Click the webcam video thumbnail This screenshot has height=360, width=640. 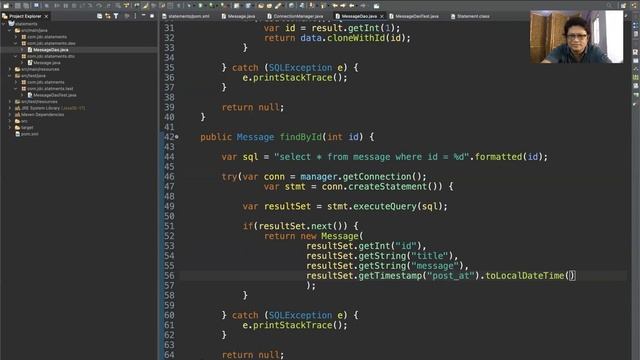click(x=576, y=37)
